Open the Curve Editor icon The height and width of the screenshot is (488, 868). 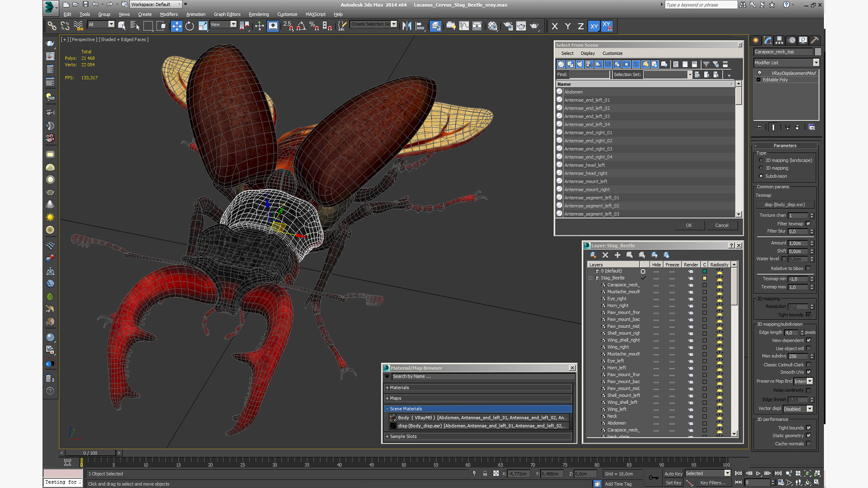pyautogui.click(x=464, y=26)
